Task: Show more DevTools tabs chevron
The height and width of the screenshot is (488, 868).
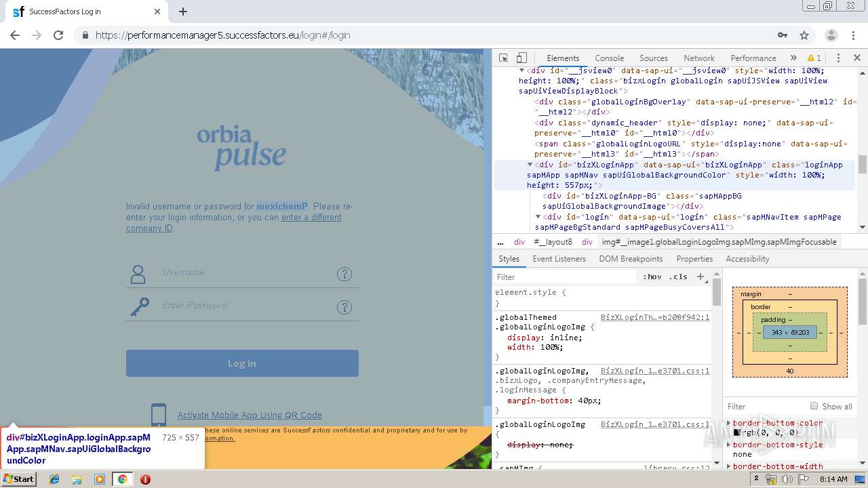Action: pos(793,58)
